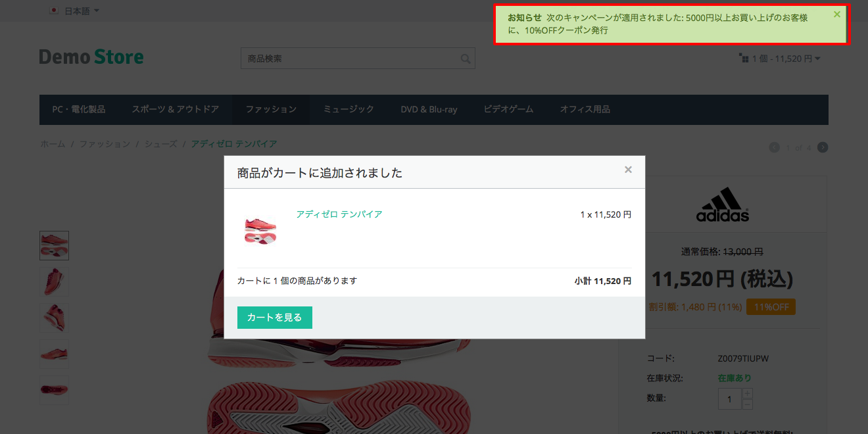Close the green campaign notification
Viewport: 868px width, 434px height.
(x=837, y=14)
